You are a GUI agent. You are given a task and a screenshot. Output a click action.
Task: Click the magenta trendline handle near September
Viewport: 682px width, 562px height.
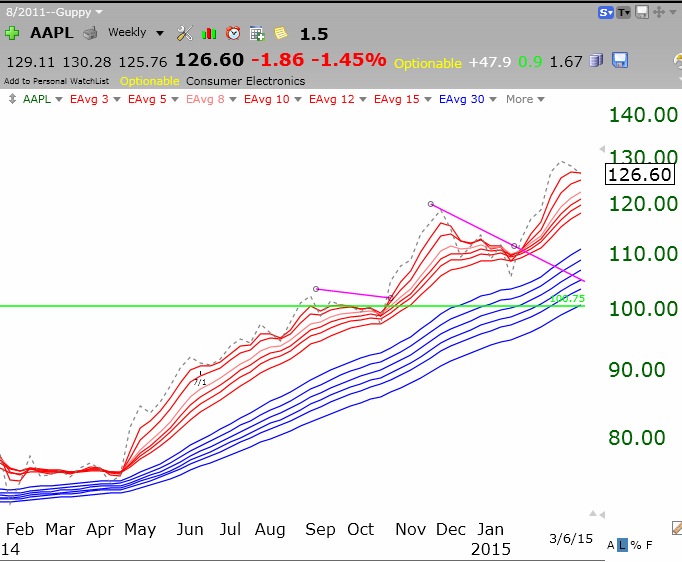(x=316, y=289)
